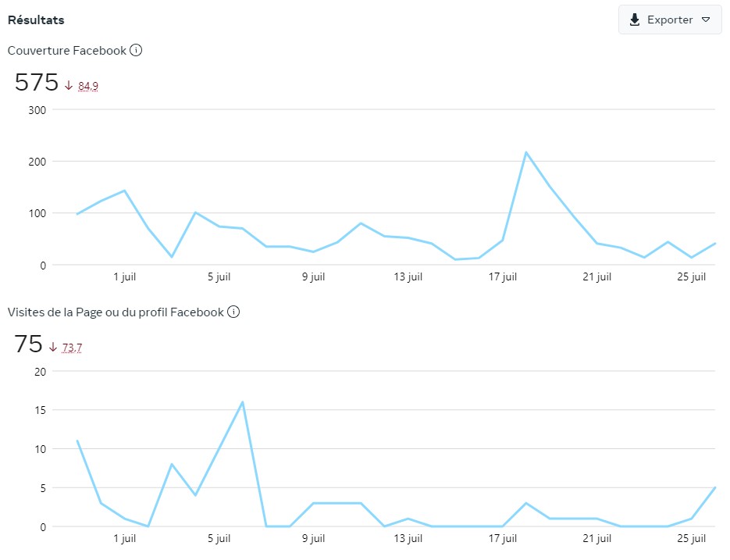Click 21 juil label on coverage chart

596,276
